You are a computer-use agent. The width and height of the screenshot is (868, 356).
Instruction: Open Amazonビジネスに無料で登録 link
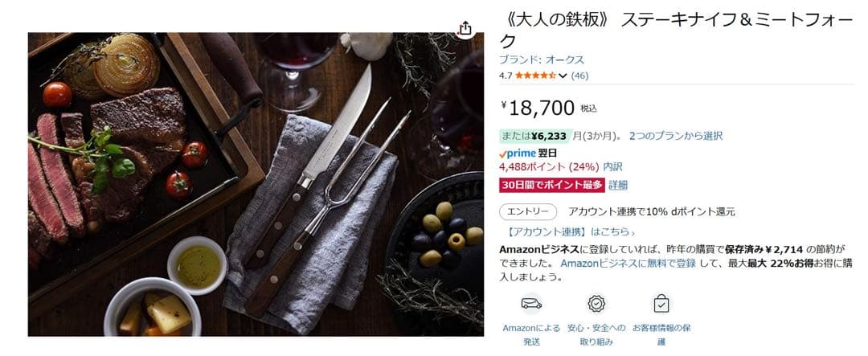[628, 263]
